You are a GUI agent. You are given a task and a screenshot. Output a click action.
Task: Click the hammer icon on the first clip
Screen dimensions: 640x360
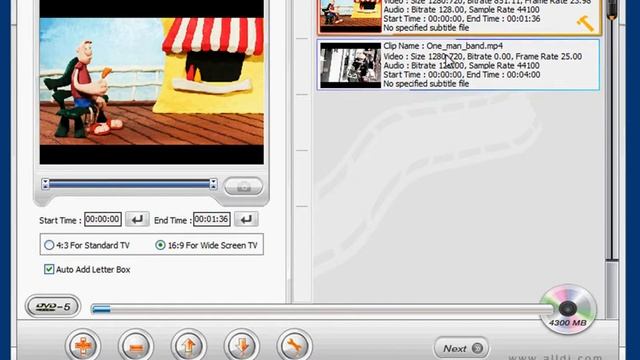click(585, 23)
